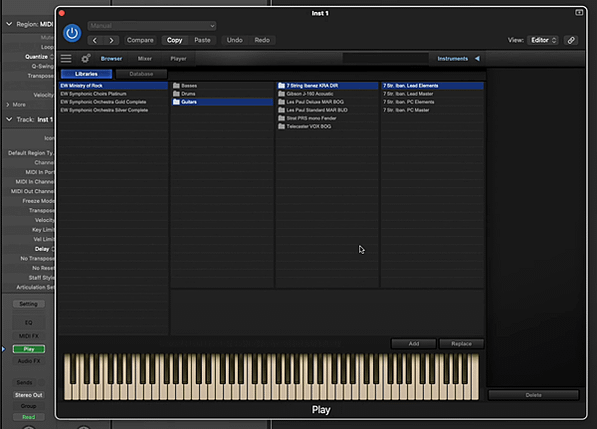The height and width of the screenshot is (429, 597).
Task: Open the Manual preset dropdown
Action: pos(152,26)
